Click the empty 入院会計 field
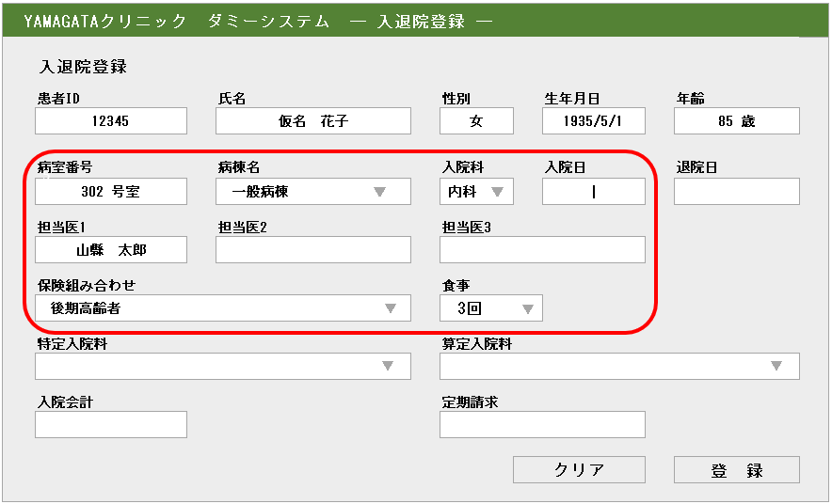Image resolution: width=832 pixels, height=504 pixels. click(111, 425)
